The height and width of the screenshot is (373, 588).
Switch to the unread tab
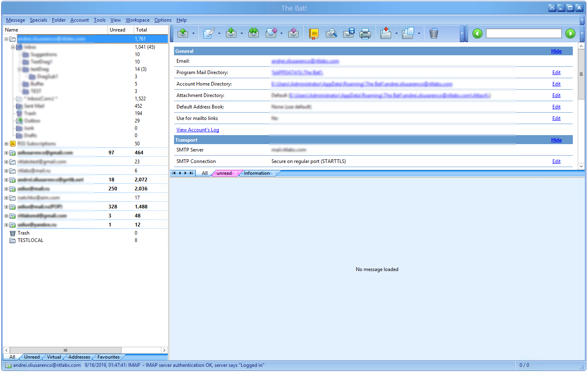(x=224, y=173)
